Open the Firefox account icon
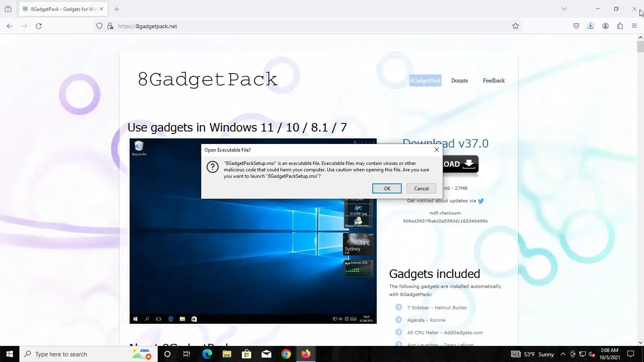 pos(605,26)
